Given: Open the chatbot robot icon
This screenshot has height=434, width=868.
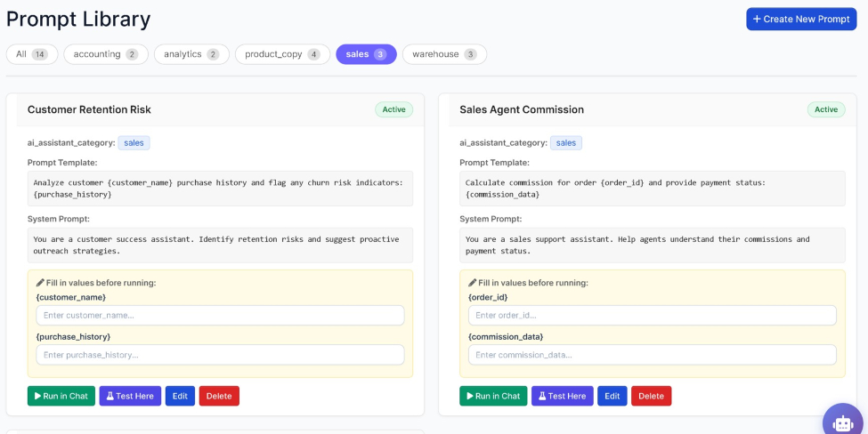Looking at the screenshot, I should click(844, 422).
